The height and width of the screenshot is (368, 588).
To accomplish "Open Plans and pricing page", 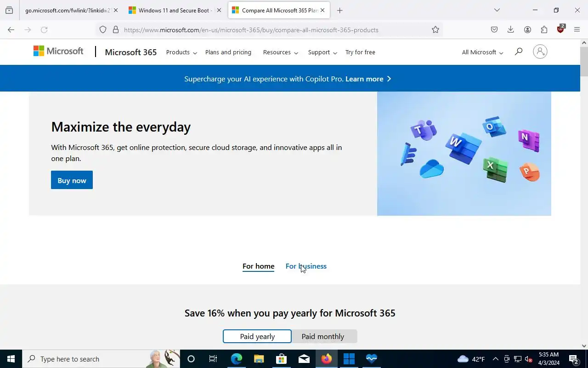I will point(228,52).
